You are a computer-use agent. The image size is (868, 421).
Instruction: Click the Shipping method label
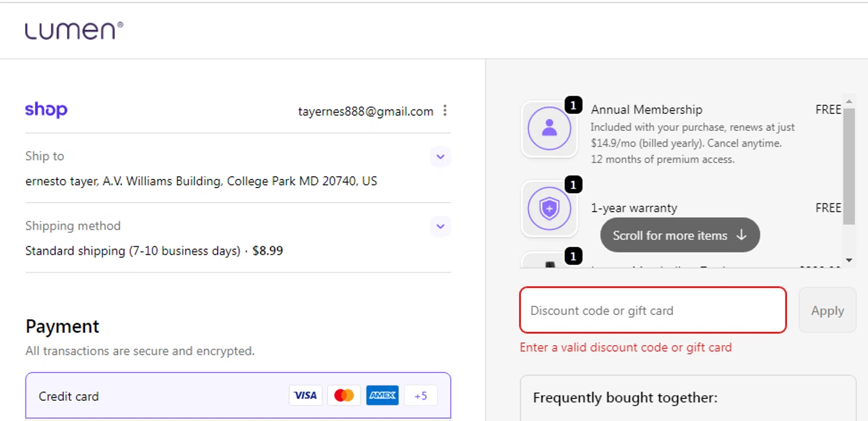tap(73, 226)
